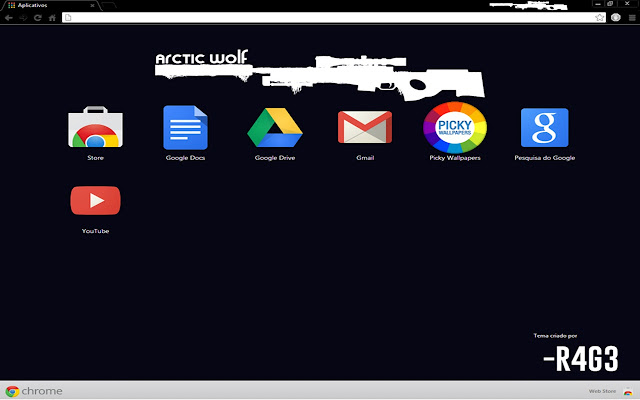Viewport: 640px width, 400px height.
Task: Open Pesquisa do Google app
Action: (544, 128)
